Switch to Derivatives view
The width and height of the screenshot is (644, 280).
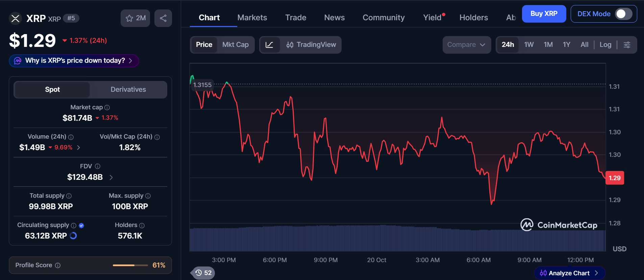point(128,89)
